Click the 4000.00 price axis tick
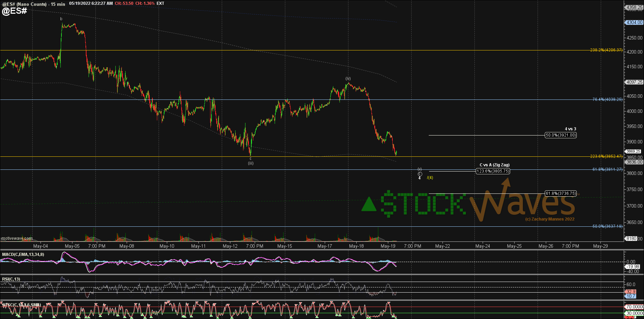 [x=634, y=111]
